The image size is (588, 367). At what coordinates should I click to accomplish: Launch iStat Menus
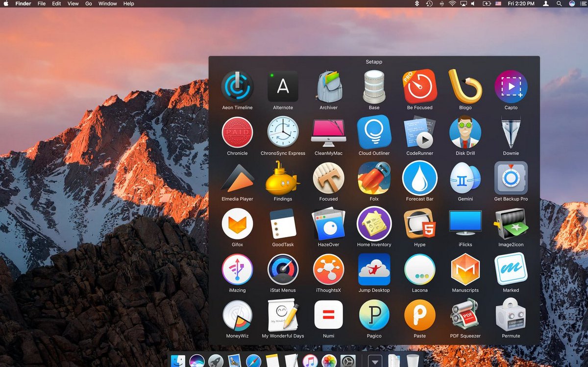(283, 269)
